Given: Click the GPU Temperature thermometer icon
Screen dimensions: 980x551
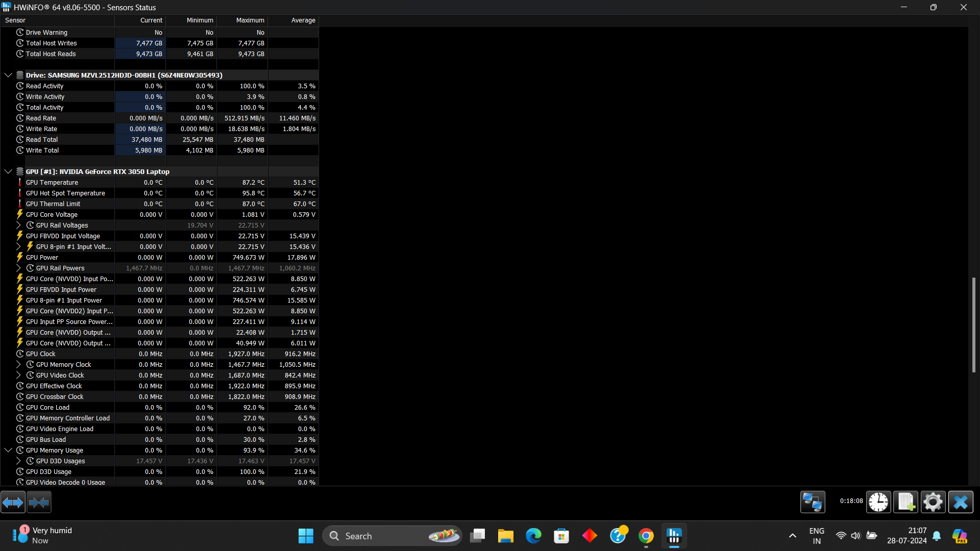Looking at the screenshot, I should point(20,183).
